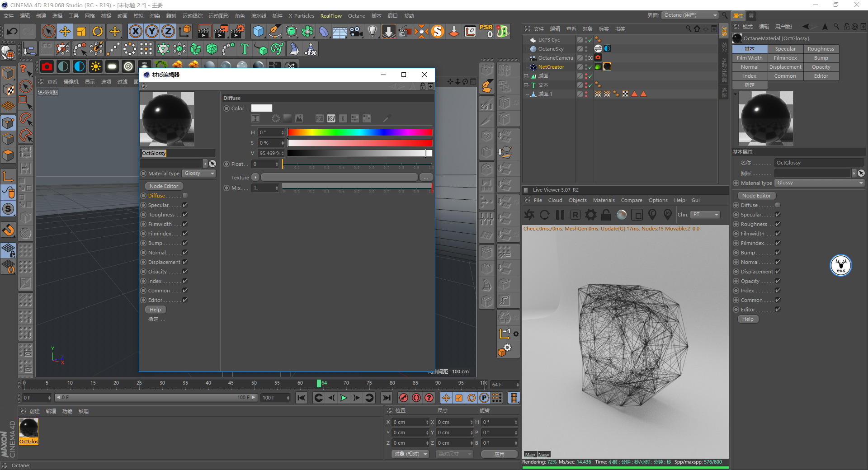Toggle Filmwidth checkbox in Attributes panel
Viewport: 868px width, 470px height.
[x=778, y=234]
